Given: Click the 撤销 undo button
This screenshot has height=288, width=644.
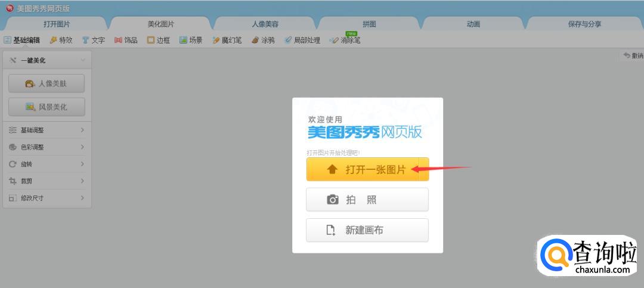Looking at the screenshot, I should pos(633,55).
